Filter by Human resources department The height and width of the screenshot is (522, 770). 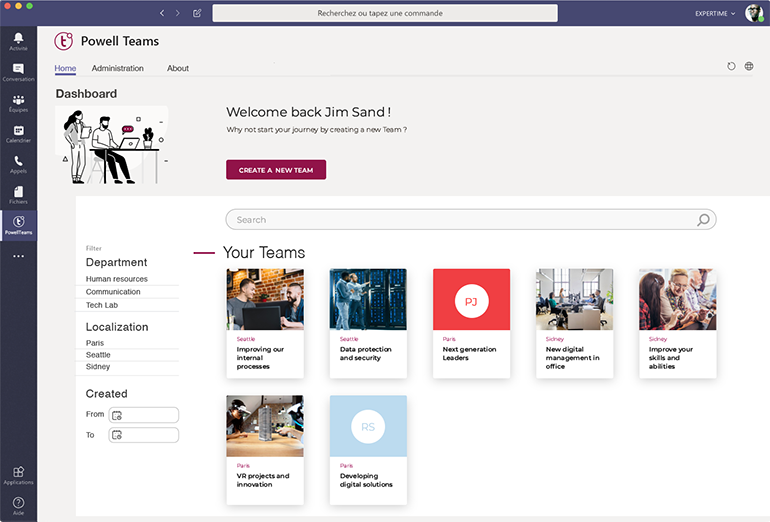[x=117, y=279]
